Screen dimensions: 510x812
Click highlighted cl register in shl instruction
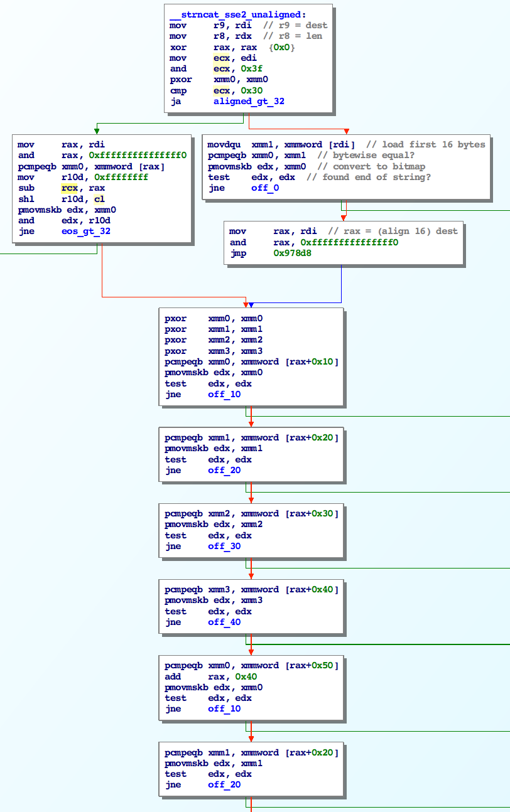pos(100,199)
